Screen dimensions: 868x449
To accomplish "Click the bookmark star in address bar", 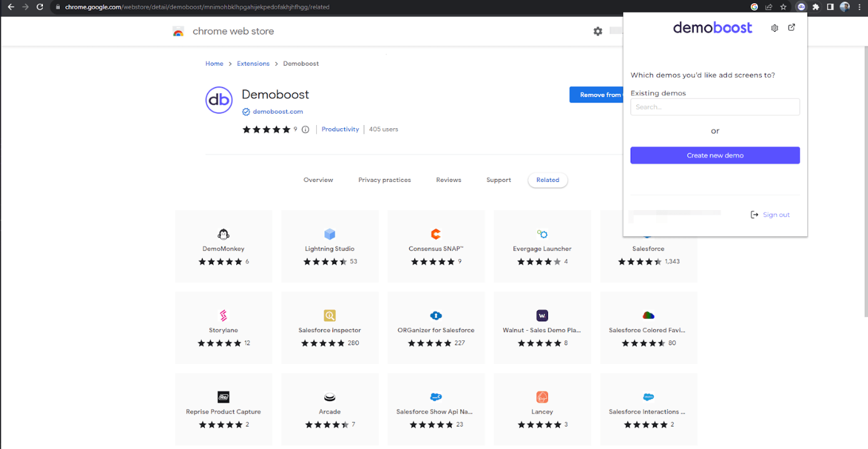I will (x=784, y=7).
